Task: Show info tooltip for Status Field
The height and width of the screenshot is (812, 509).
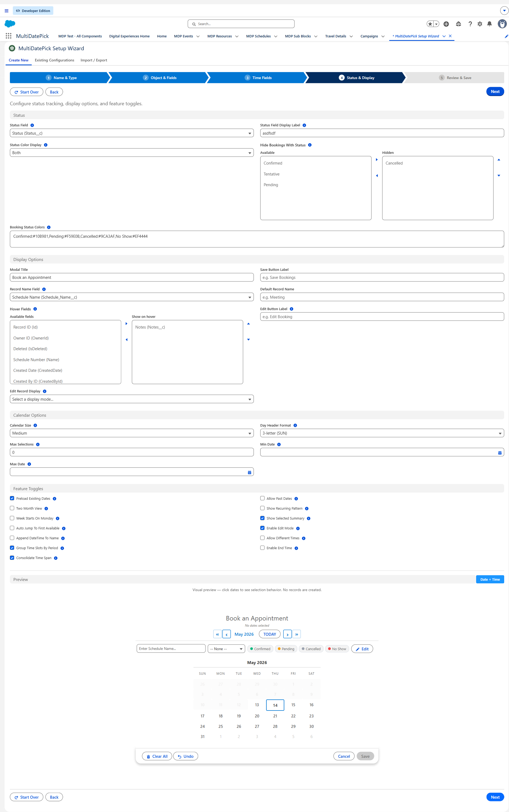Action: (32, 125)
